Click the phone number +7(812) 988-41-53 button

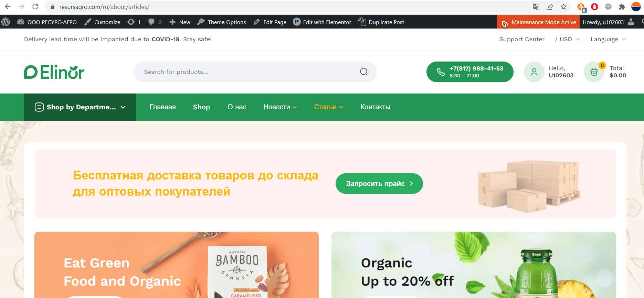click(470, 72)
